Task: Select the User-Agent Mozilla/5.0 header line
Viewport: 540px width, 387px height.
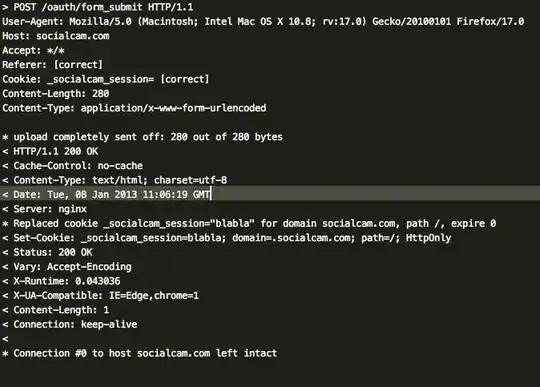Action: pos(263,21)
